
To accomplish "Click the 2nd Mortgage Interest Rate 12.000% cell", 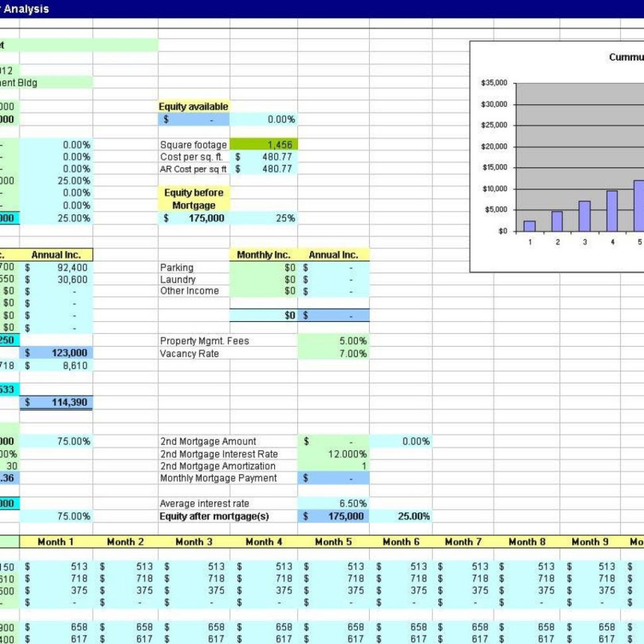I will tap(333, 453).
